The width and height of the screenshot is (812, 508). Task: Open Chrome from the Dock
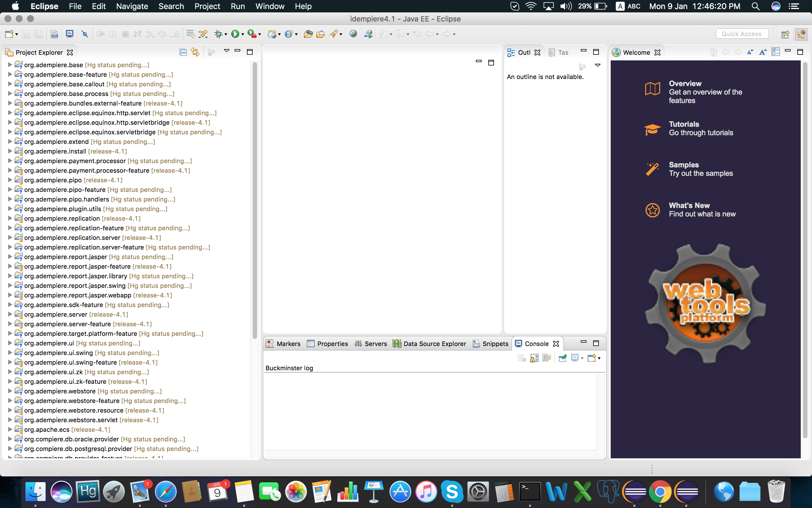tap(660, 492)
